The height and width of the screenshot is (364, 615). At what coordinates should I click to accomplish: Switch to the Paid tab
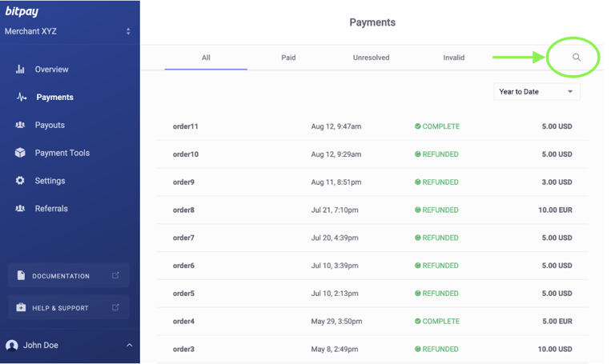click(x=288, y=58)
